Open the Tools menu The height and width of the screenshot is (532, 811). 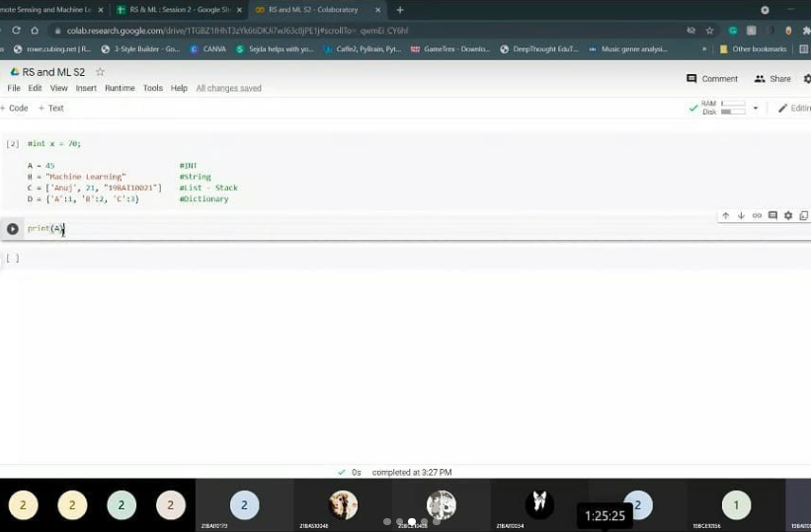click(152, 88)
